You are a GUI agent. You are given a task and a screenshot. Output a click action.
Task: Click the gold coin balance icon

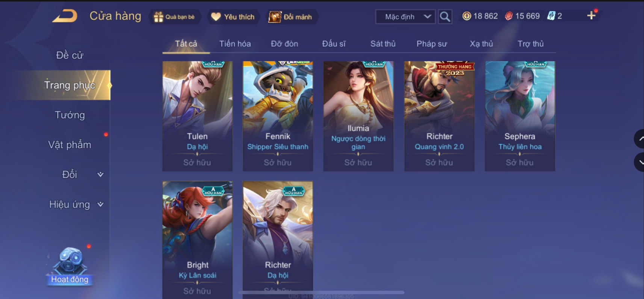467,16
